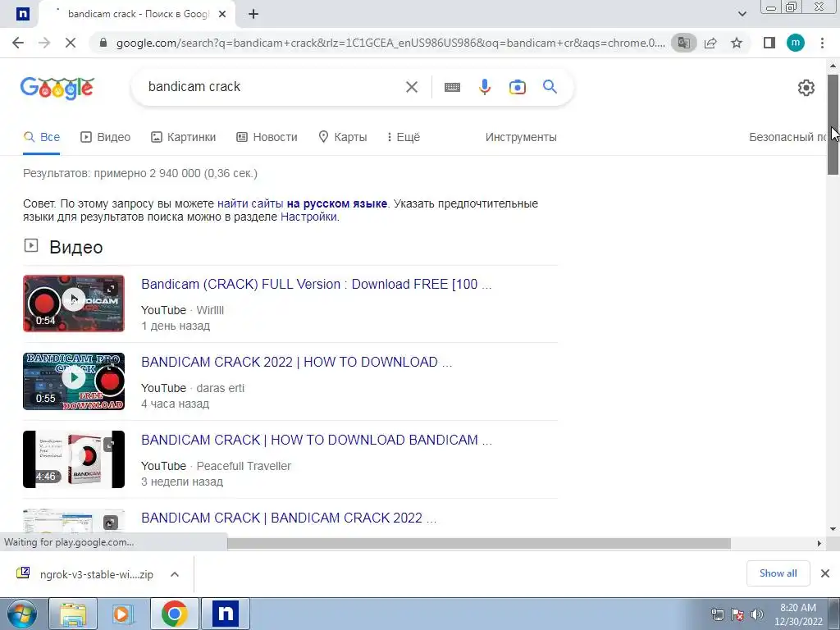Open a new browser tab
The height and width of the screenshot is (630, 840).
point(253,15)
